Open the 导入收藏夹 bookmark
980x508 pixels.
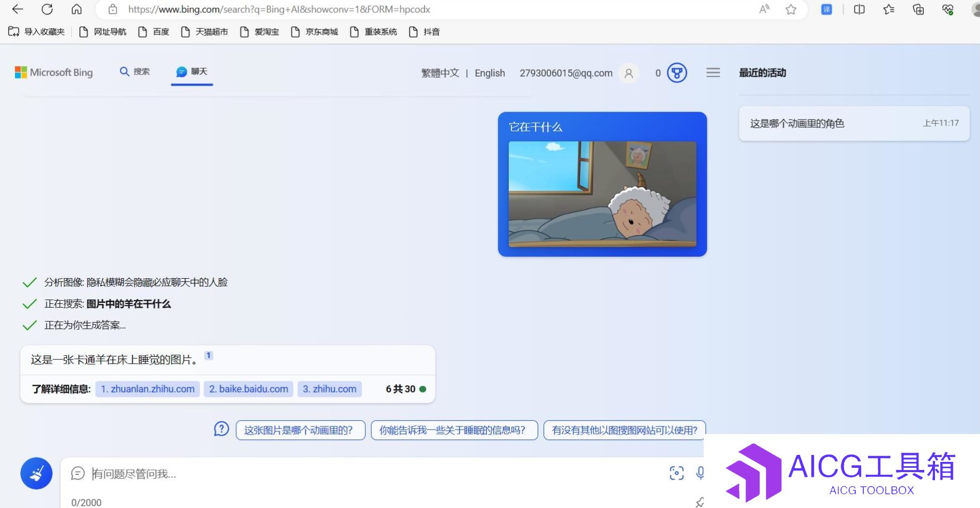(x=36, y=32)
